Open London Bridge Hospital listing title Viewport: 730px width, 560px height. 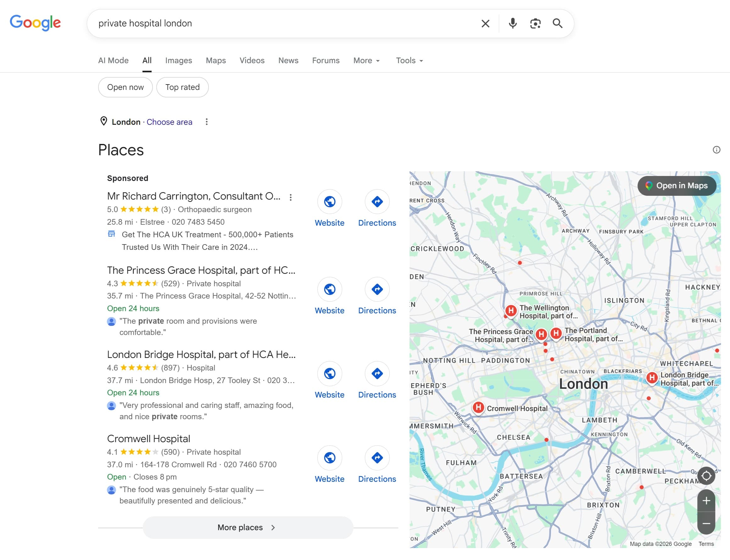(x=201, y=354)
